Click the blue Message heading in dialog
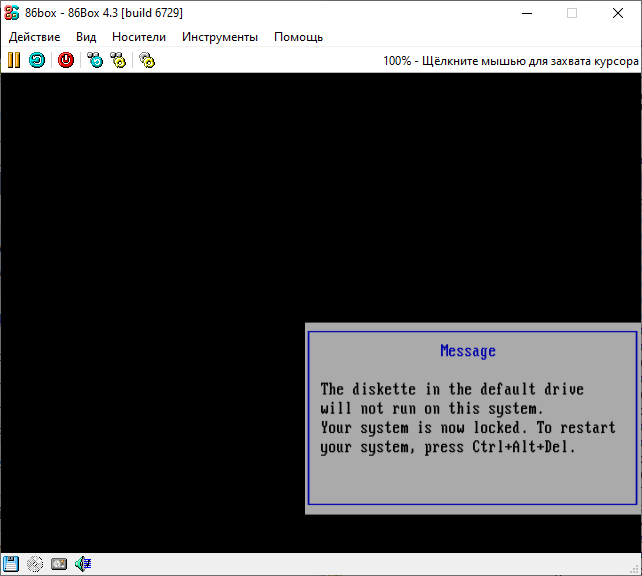The image size is (642, 576). [468, 351]
